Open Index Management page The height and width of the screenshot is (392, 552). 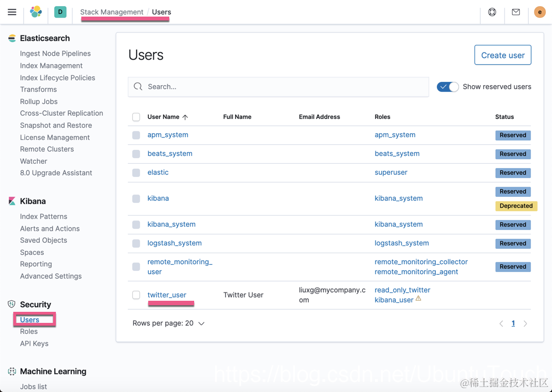click(51, 65)
